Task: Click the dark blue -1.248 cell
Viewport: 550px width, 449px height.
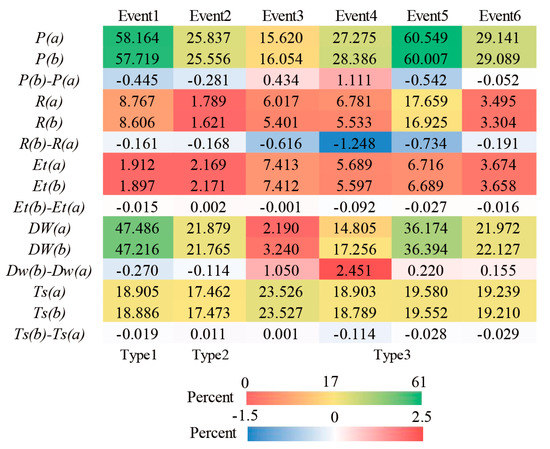Action: (355, 142)
